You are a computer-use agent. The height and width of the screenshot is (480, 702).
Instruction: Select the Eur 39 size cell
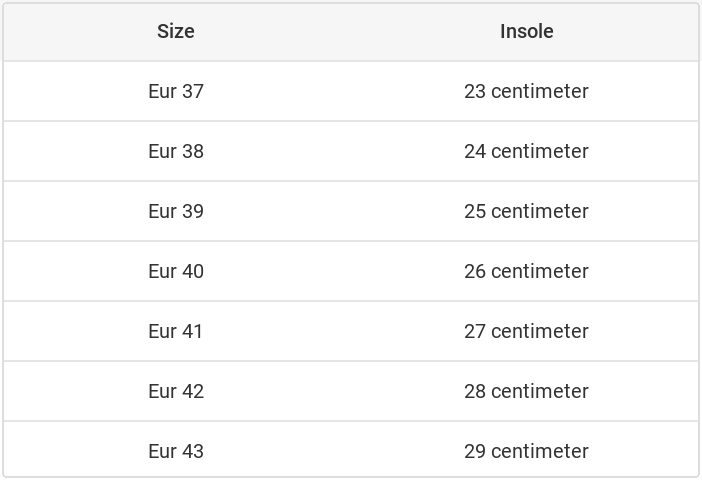tap(176, 211)
